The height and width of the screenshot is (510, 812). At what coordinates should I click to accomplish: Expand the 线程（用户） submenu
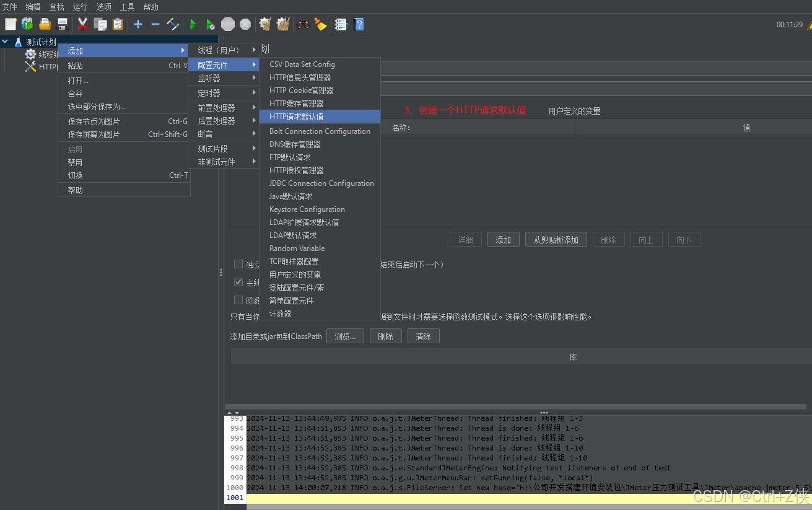(x=224, y=50)
